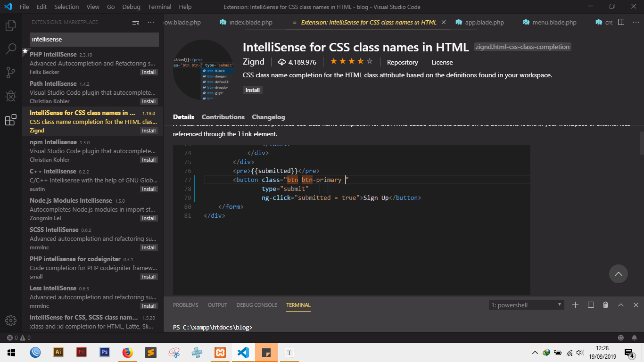
Task: Open the Manage gear icon
Action: [10, 321]
